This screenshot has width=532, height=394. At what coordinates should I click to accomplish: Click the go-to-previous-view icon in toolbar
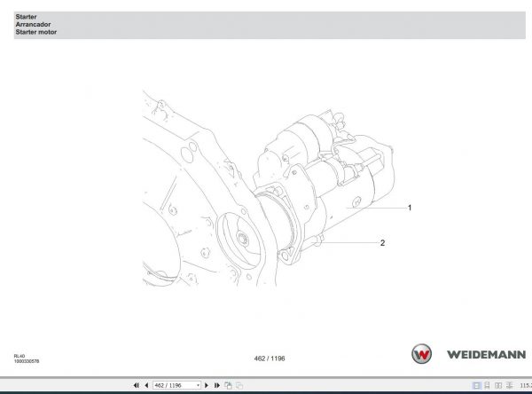229,385
